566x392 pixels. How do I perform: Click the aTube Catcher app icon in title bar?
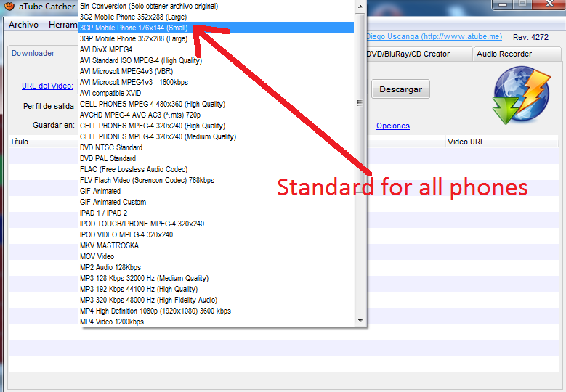point(9,6)
